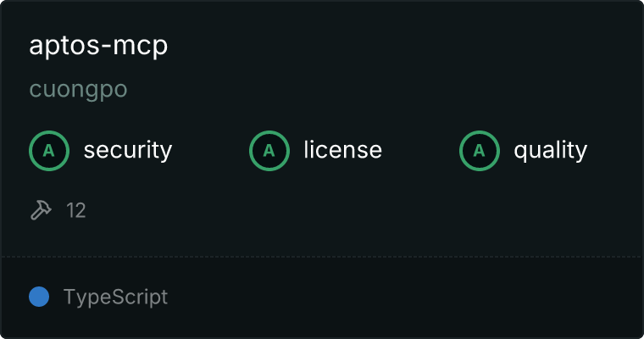This screenshot has width=644, height=339.
Task: Click the license grade A badge icon
Action: click(x=269, y=150)
